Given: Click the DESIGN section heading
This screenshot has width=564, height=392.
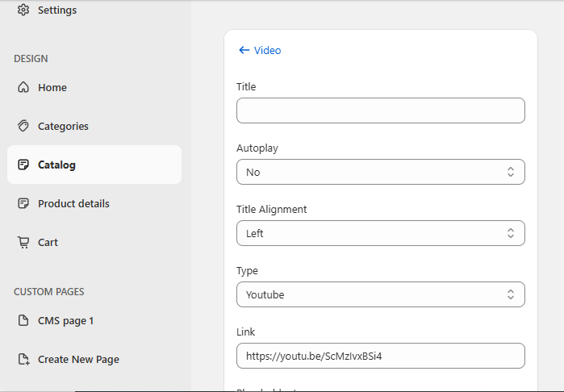Looking at the screenshot, I should [x=31, y=59].
